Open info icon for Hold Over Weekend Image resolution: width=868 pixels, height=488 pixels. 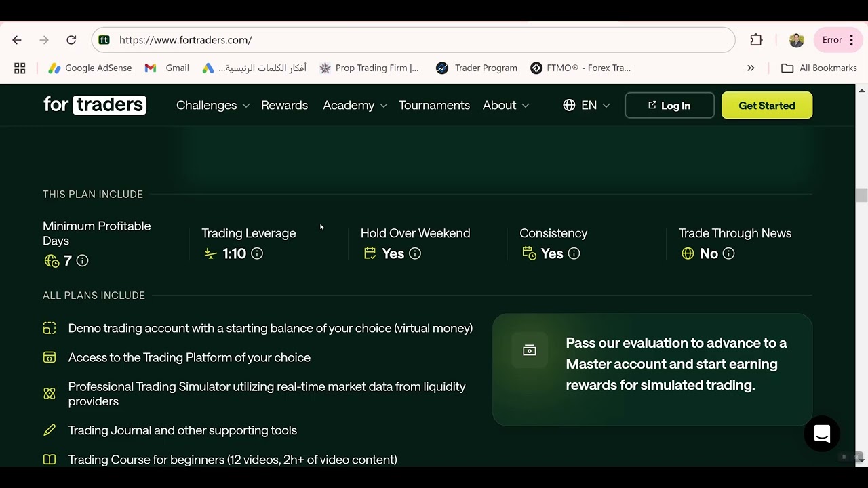point(415,253)
